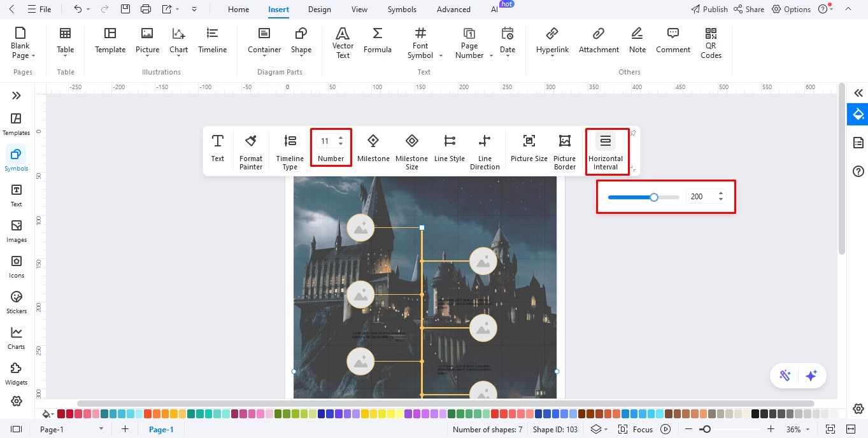Open Line Style option
Viewport: 868px width, 438px height.
(450, 148)
